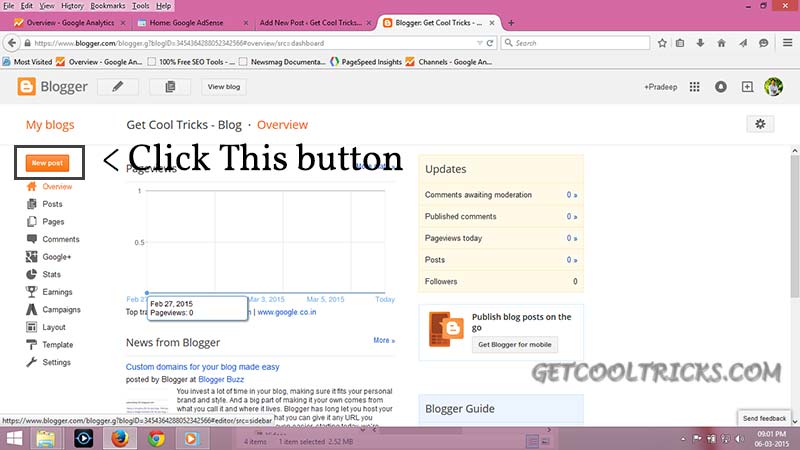Click the Comments speech bubble icon
This screenshot has width=800, height=450.
tap(32, 239)
